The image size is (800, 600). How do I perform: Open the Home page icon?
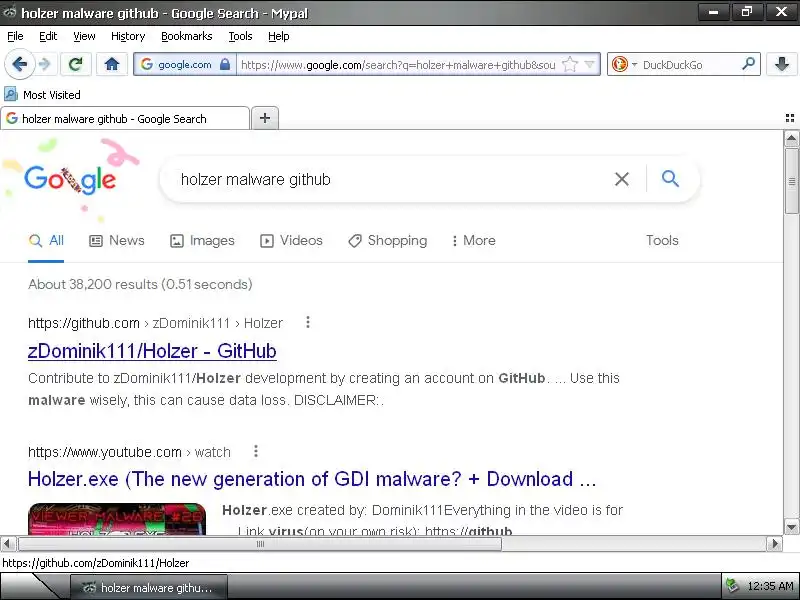112,64
